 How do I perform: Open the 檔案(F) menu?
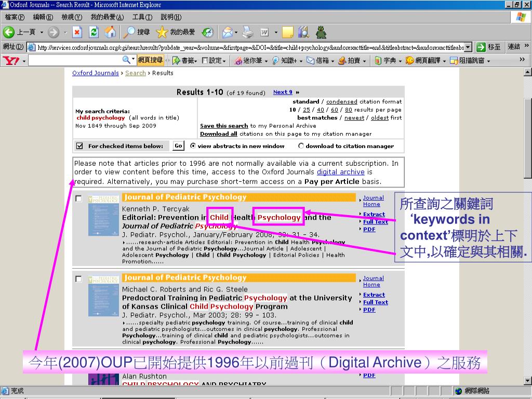click(15, 17)
